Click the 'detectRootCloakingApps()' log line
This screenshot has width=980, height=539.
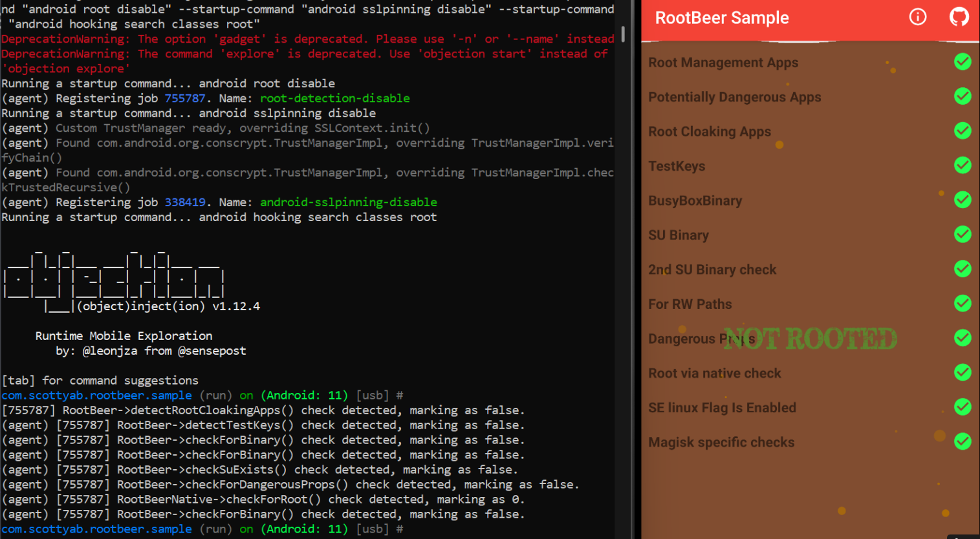(263, 410)
